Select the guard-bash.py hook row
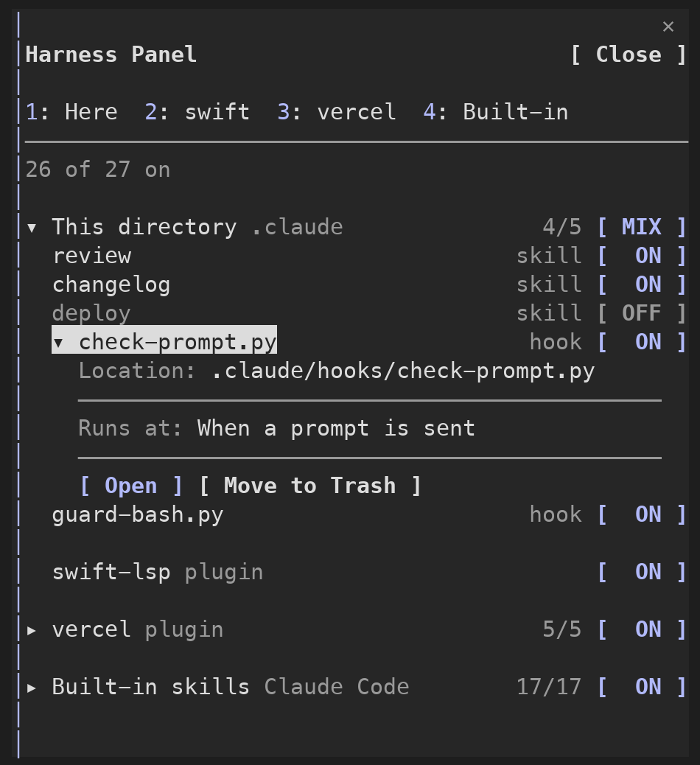This screenshot has width=700, height=765. (368, 514)
